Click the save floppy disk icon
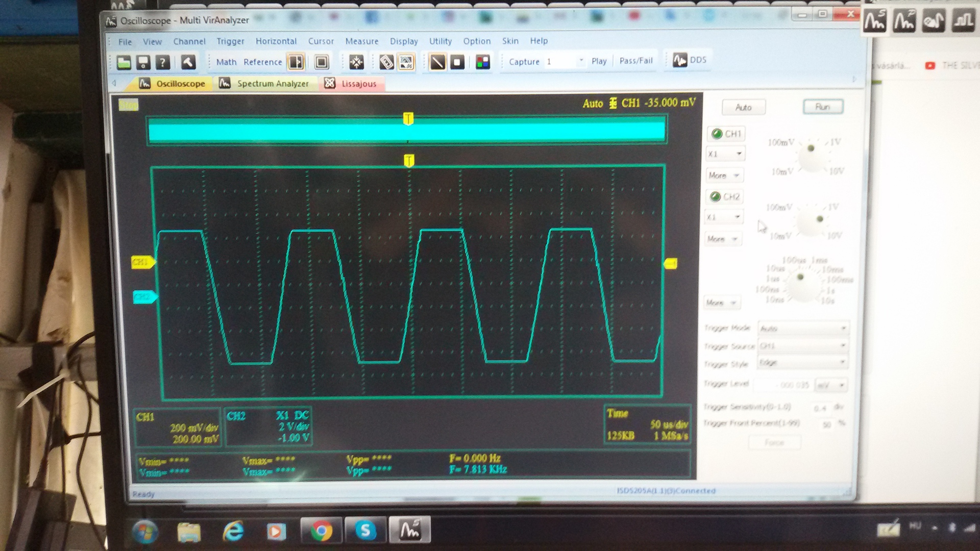This screenshot has height=551, width=980. (x=143, y=62)
